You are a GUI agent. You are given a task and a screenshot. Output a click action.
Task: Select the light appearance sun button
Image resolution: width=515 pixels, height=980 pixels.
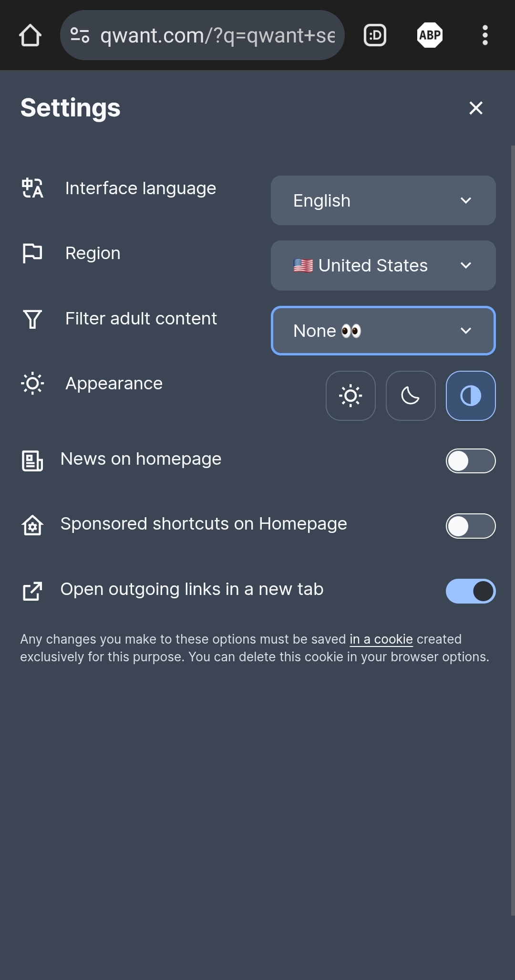[x=350, y=396]
